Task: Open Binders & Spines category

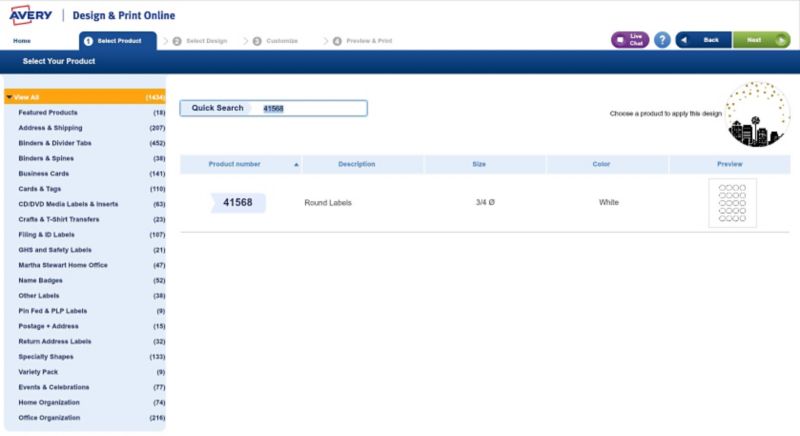Action: coord(46,158)
